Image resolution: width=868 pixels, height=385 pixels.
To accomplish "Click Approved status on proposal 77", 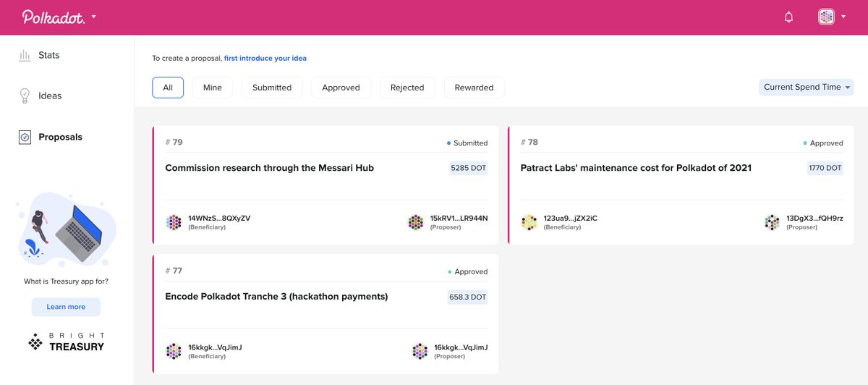I will tap(467, 272).
